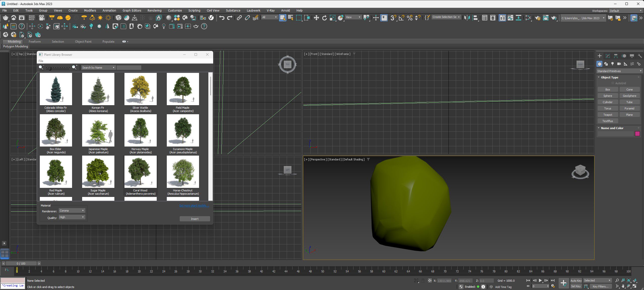
Task: Switch to the Freeform ribbon tab
Action: point(35,42)
